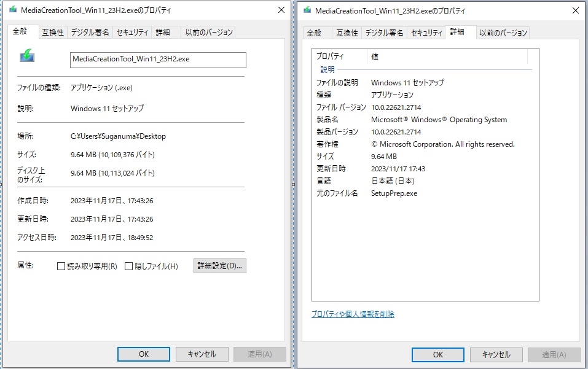Viewport: 588px width, 369px height.
Task: Open プロパティや個人情報を削除 link
Action: [x=353, y=314]
